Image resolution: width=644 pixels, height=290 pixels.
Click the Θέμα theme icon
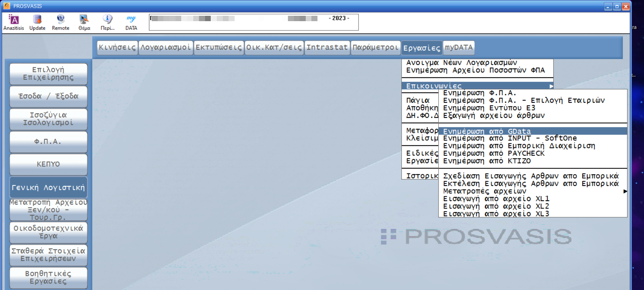(84, 22)
